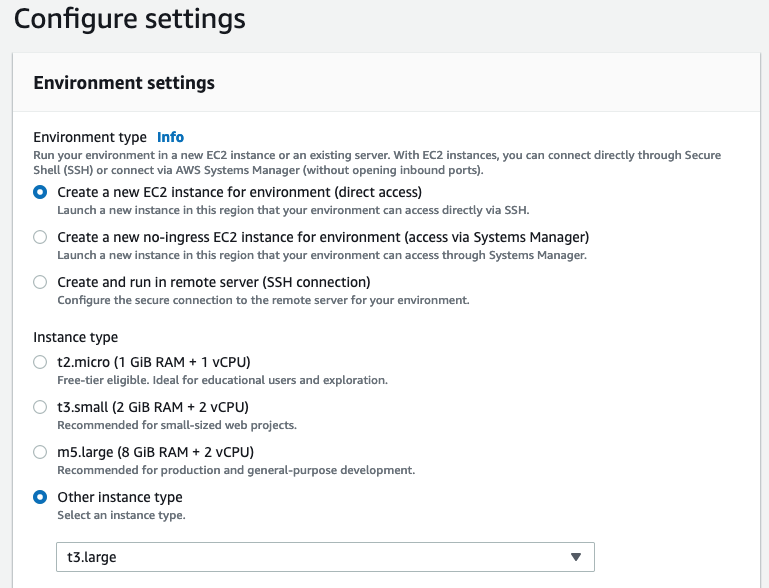Click the 'Free-tier eligible' description text
The width and height of the screenshot is (769, 588).
tap(222, 380)
